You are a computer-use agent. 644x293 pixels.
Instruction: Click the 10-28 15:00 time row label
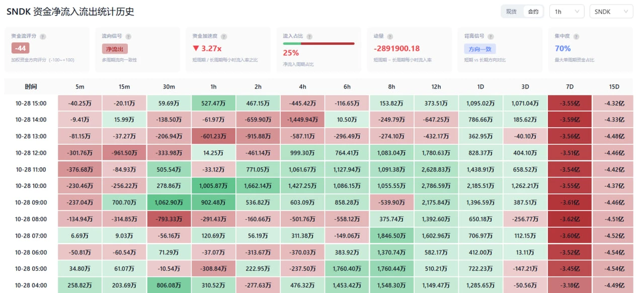[31, 103]
